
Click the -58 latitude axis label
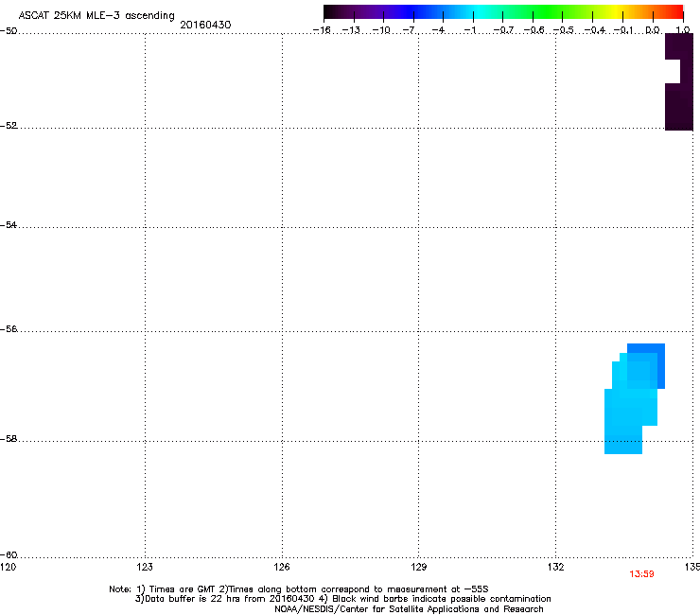9,439
